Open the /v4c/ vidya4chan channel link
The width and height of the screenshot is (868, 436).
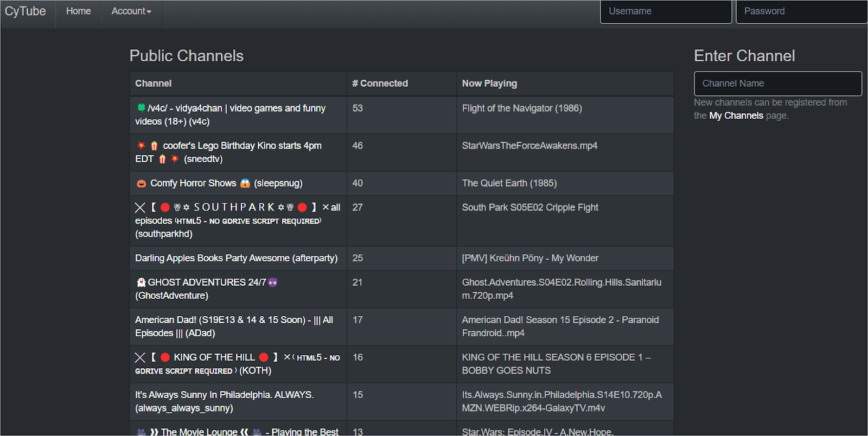231,114
